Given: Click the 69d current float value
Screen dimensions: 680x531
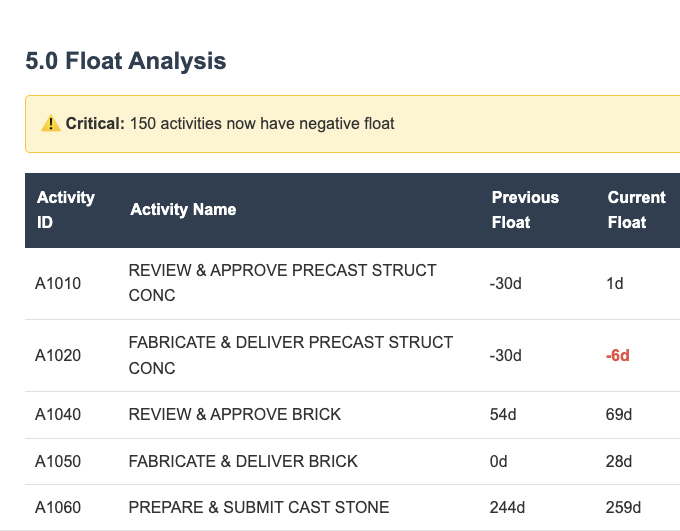Looking at the screenshot, I should coord(620,414).
